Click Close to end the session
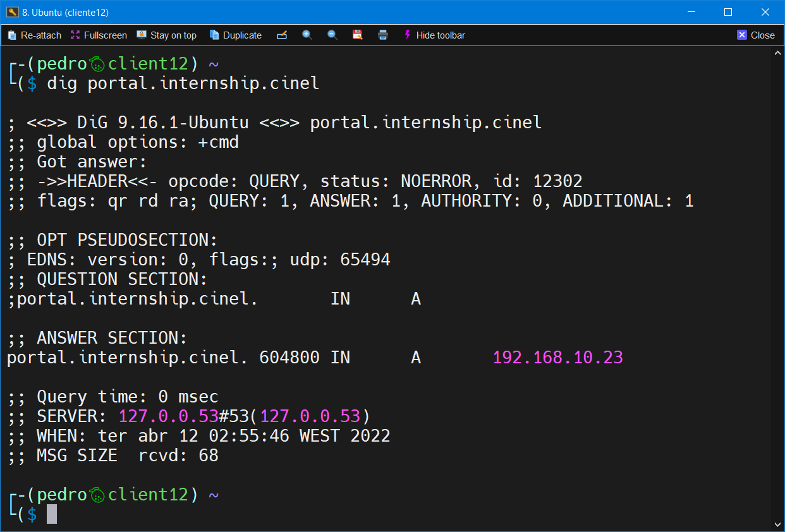Image resolution: width=785 pixels, height=532 pixels. [756, 35]
